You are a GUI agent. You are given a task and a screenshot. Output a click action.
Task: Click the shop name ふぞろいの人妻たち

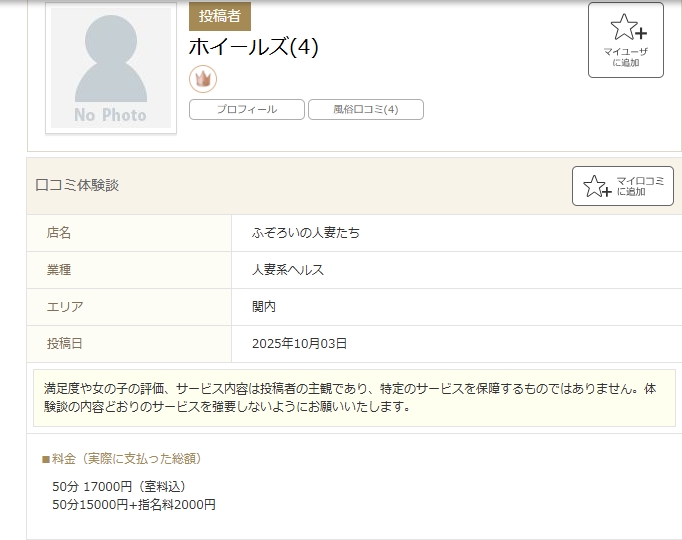coord(306,233)
